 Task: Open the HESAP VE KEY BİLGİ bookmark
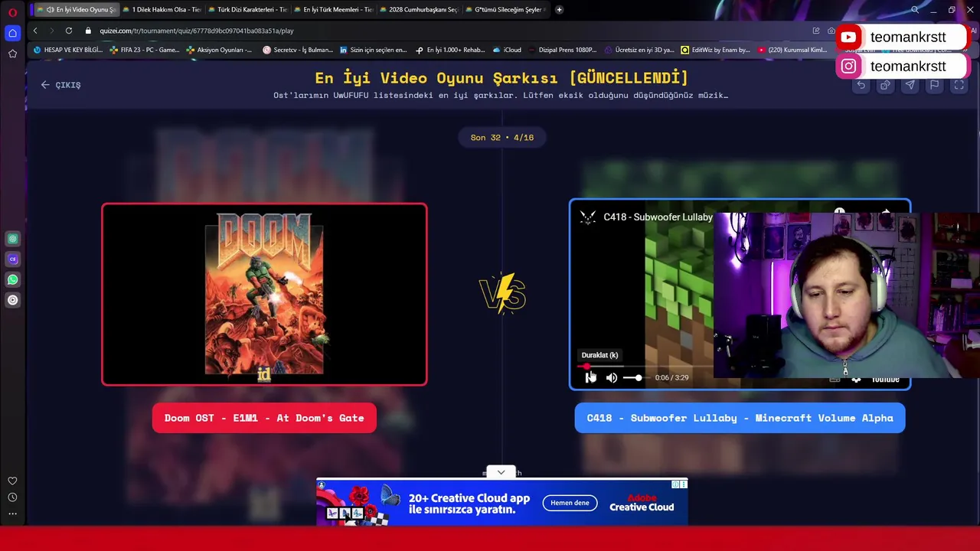pos(67,50)
